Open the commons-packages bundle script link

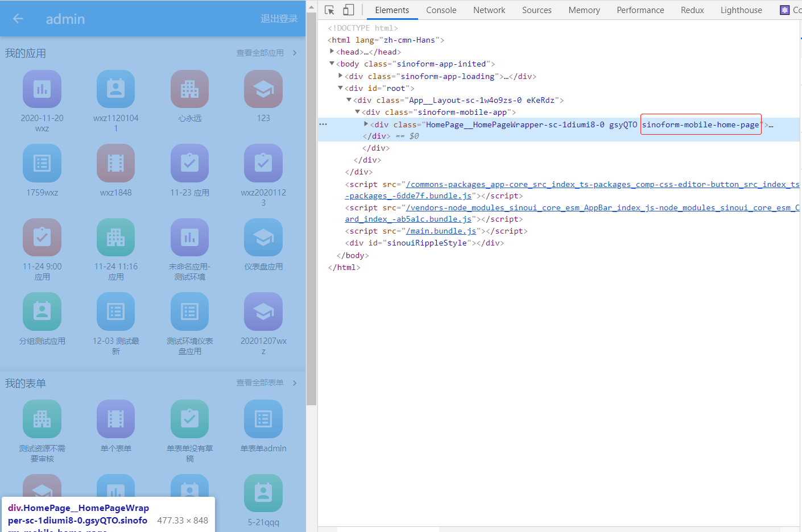[x=572, y=190]
